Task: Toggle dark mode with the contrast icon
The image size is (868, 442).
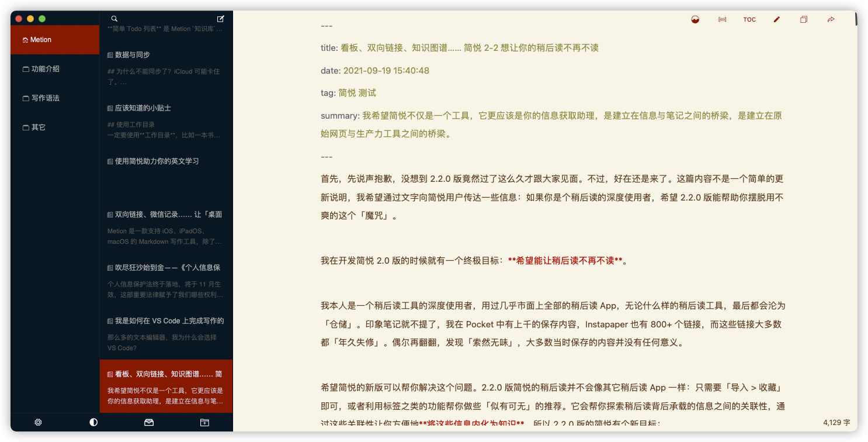Action: click(x=93, y=422)
